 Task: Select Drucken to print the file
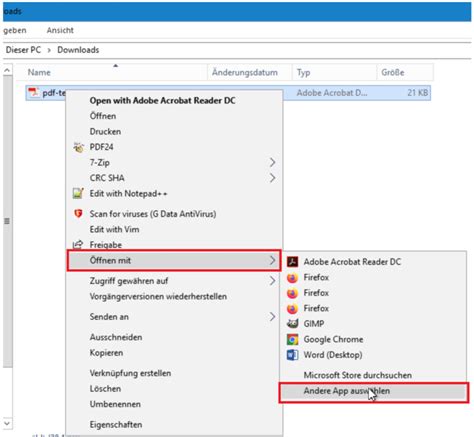[105, 131]
